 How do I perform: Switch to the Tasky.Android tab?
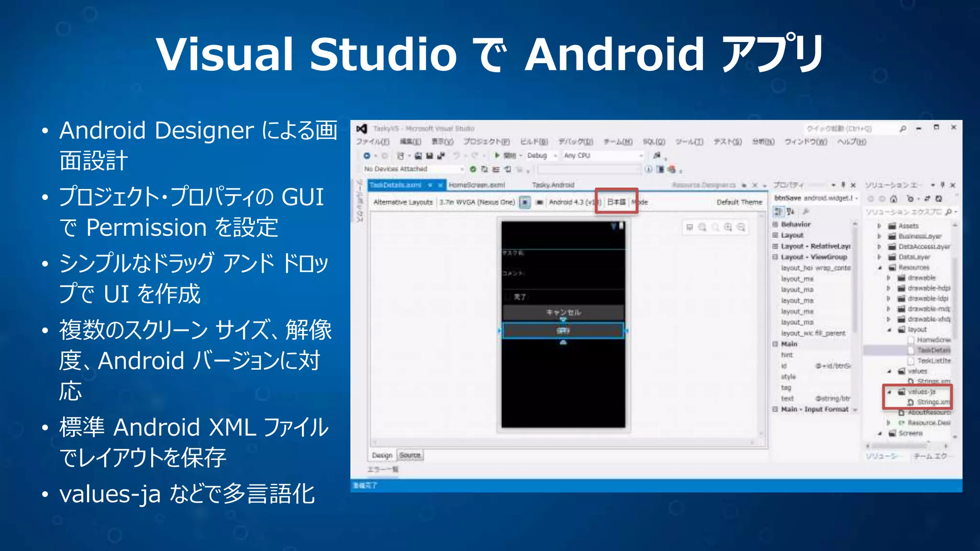tap(553, 185)
